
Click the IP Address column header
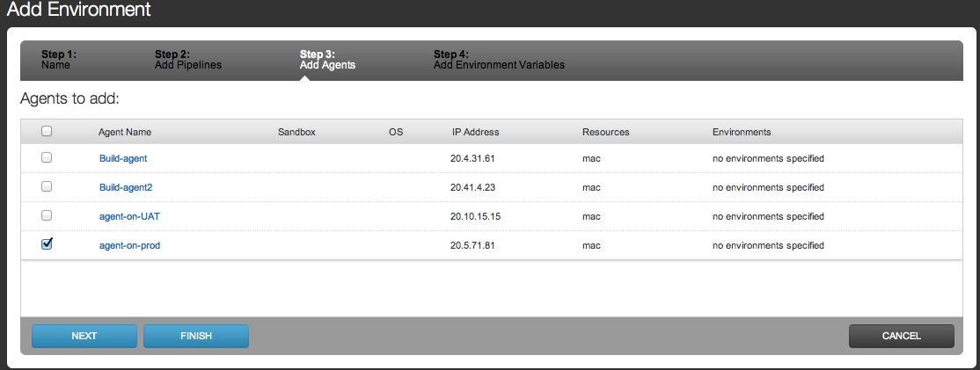(475, 132)
